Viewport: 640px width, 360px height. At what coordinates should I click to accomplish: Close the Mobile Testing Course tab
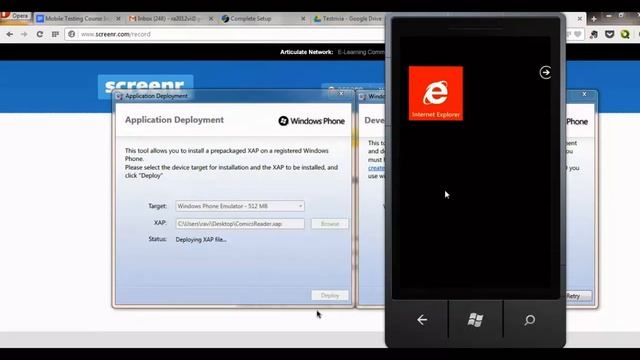tap(118, 19)
